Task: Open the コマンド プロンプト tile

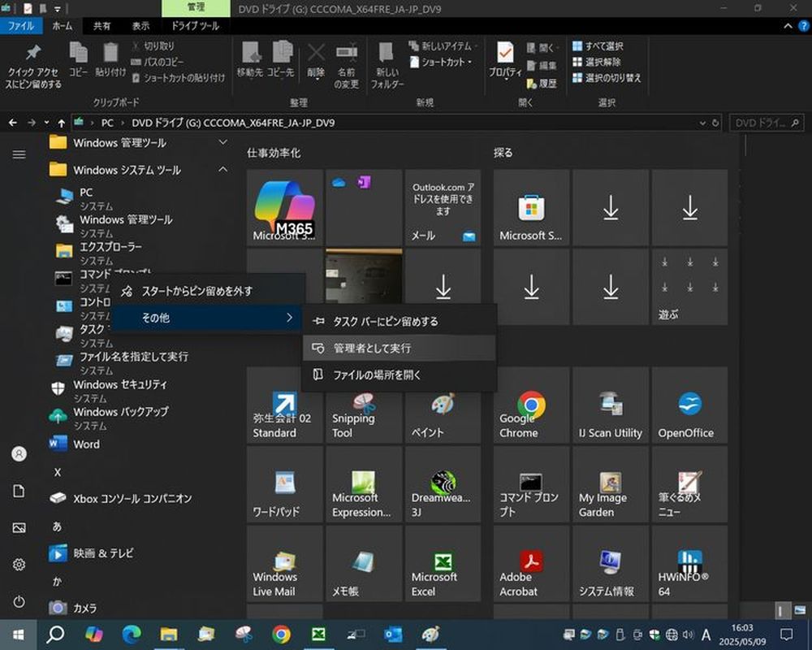Action: [x=531, y=484]
